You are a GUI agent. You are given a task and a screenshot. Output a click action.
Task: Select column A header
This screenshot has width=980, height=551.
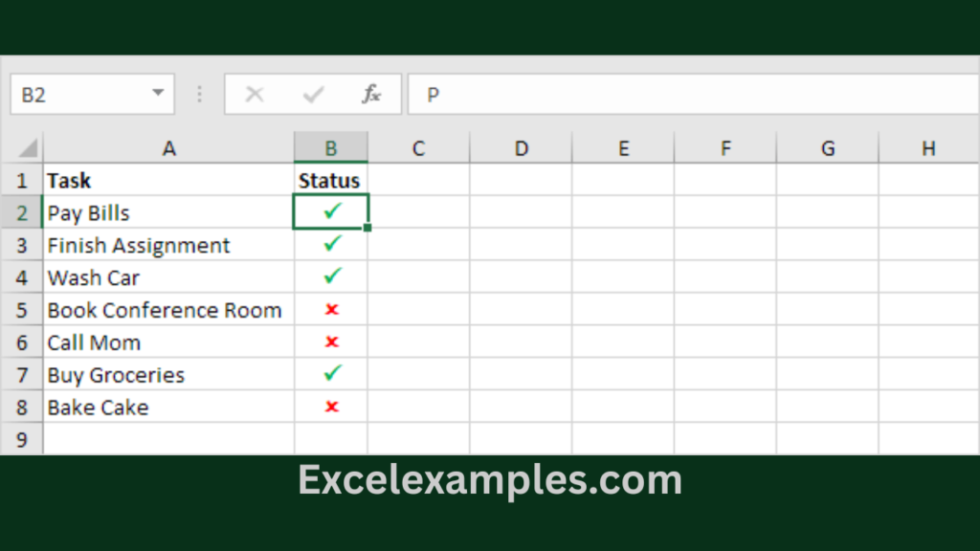(x=168, y=148)
